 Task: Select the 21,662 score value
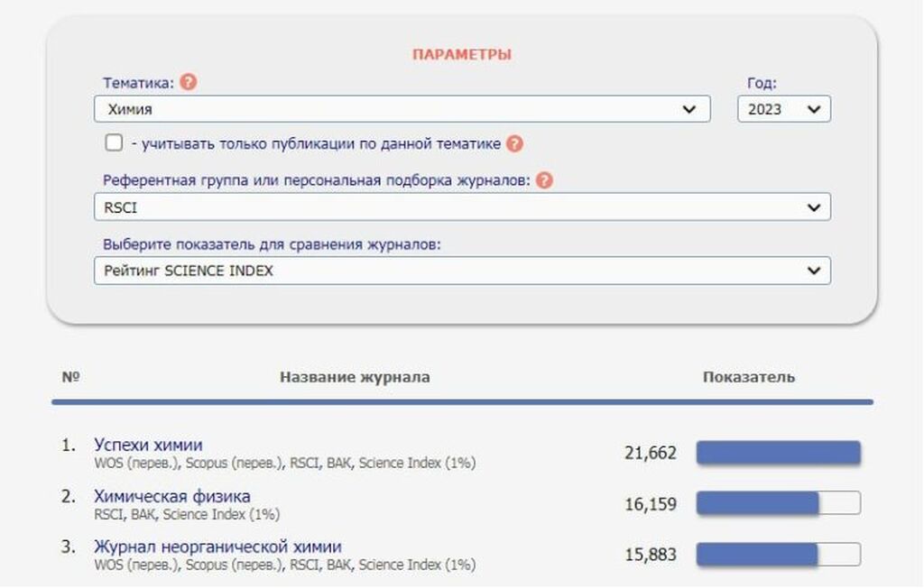pos(650,453)
